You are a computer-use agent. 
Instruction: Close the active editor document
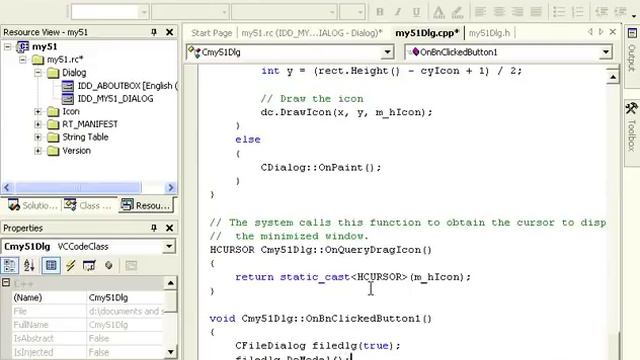613,32
